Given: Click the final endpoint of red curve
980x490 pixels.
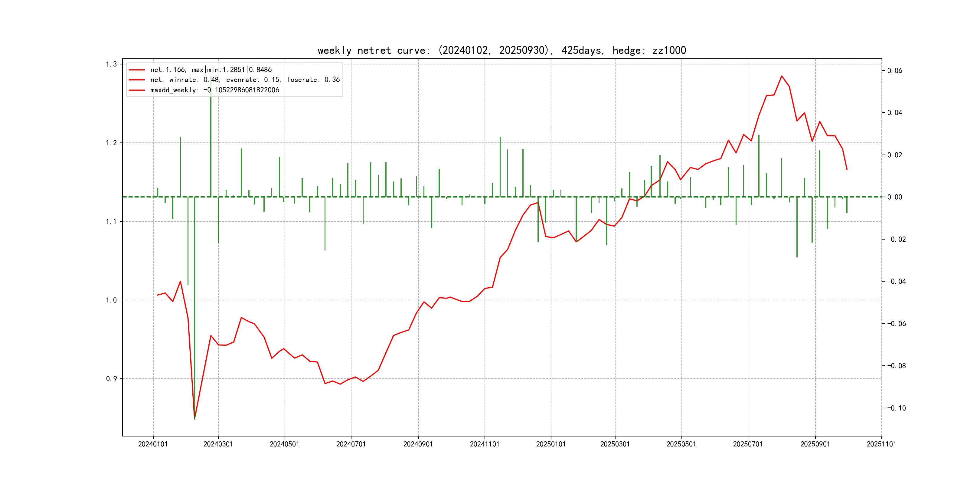Looking at the screenshot, I should coord(847,169).
